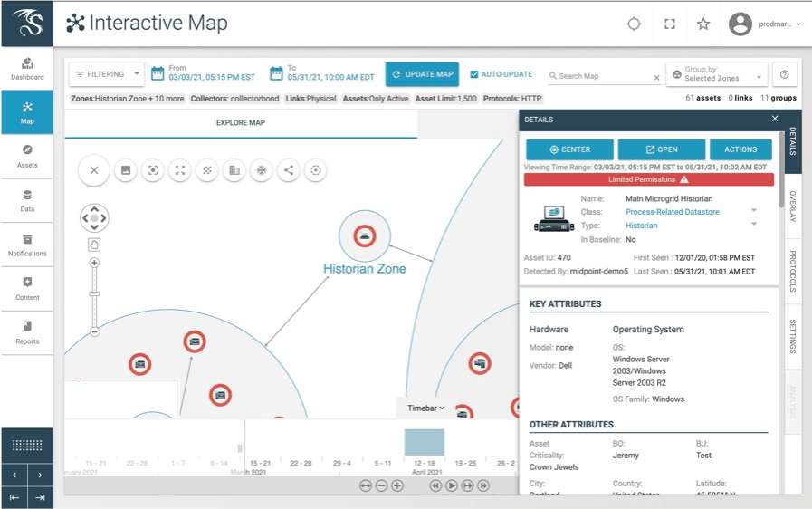Select the OVERLAY vertical tab
Screen dimensions: 812x509
792,206
